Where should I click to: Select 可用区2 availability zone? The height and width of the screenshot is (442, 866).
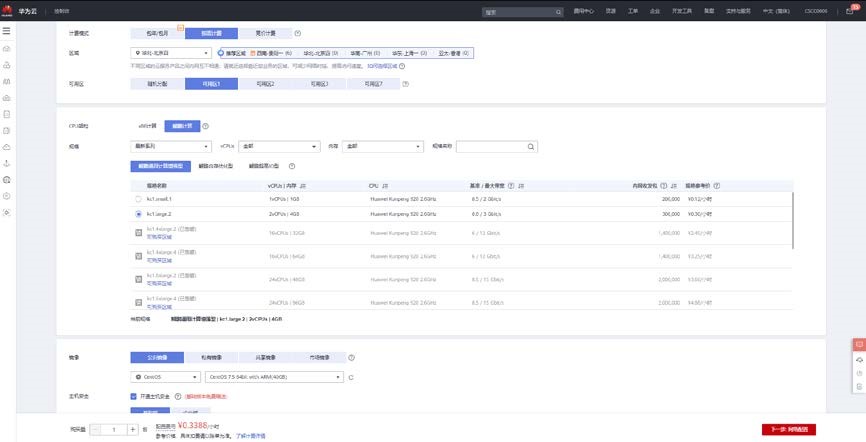pos(266,84)
